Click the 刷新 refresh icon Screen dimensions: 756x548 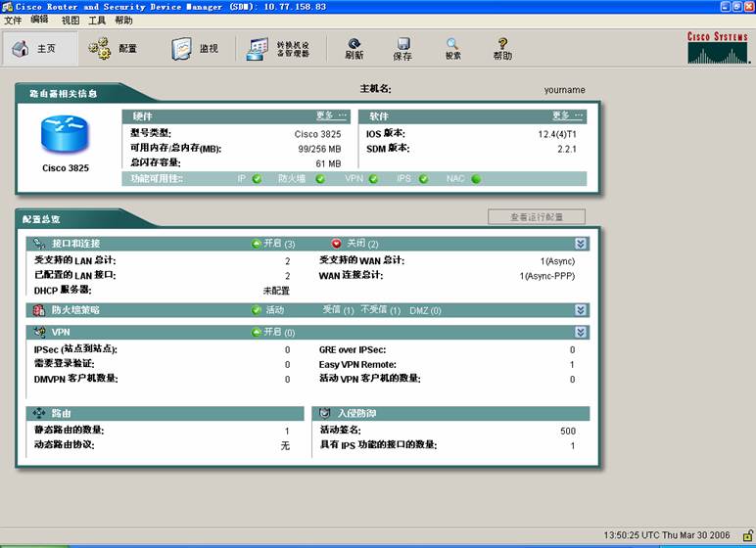[x=354, y=43]
